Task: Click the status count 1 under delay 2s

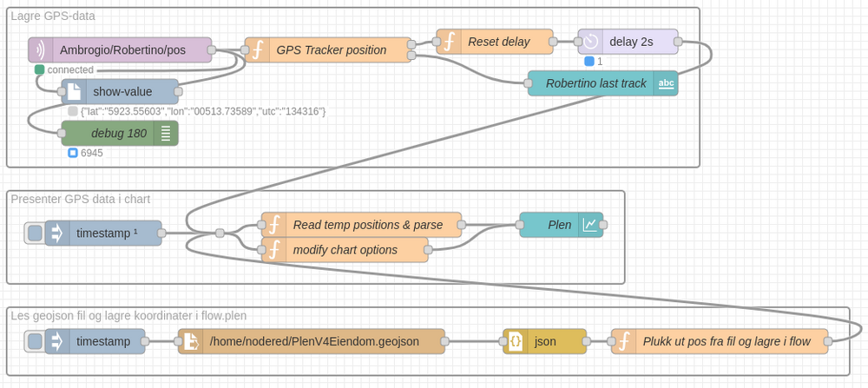Action: (600, 62)
